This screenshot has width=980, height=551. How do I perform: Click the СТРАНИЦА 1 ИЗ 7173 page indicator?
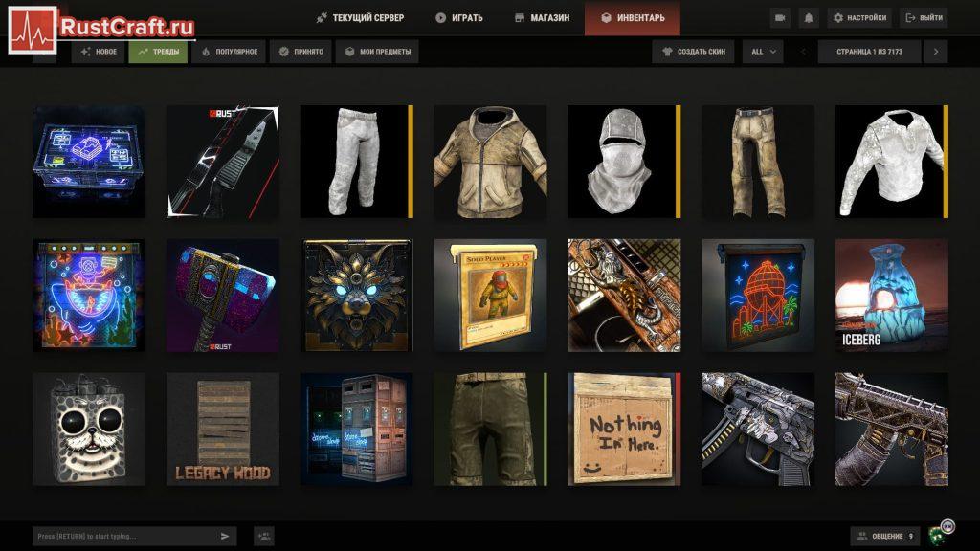[x=869, y=52]
